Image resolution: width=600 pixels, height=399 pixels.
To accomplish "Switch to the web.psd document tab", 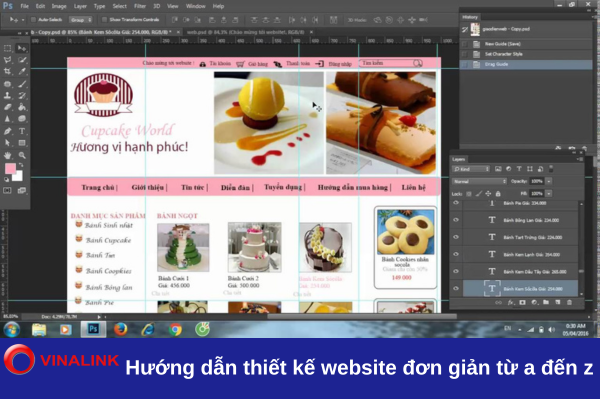I will pyautogui.click(x=246, y=32).
